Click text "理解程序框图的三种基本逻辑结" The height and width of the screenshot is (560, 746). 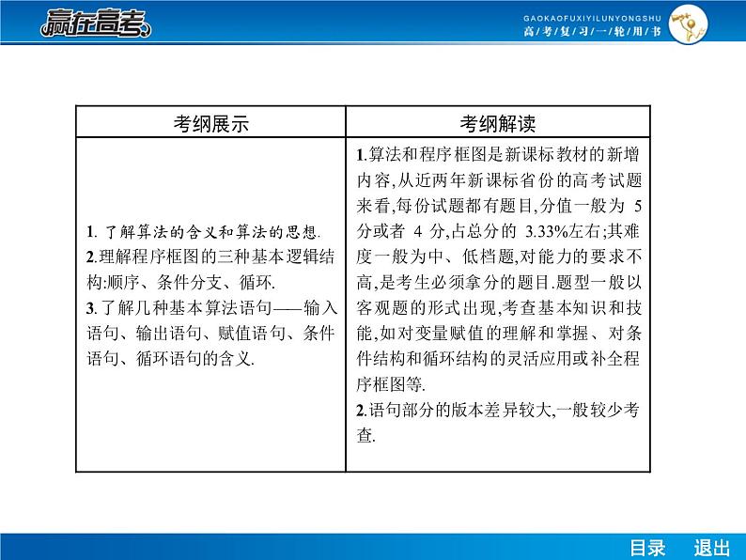tap(217, 257)
